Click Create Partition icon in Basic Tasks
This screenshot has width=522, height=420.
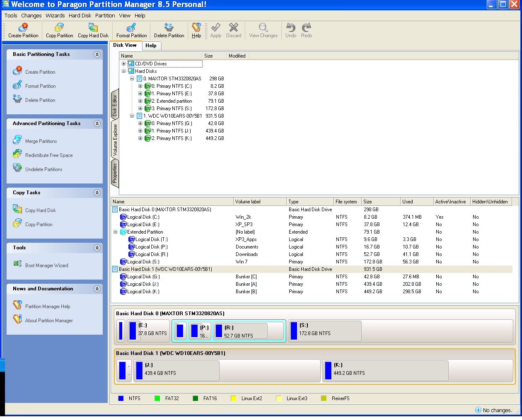(x=17, y=71)
